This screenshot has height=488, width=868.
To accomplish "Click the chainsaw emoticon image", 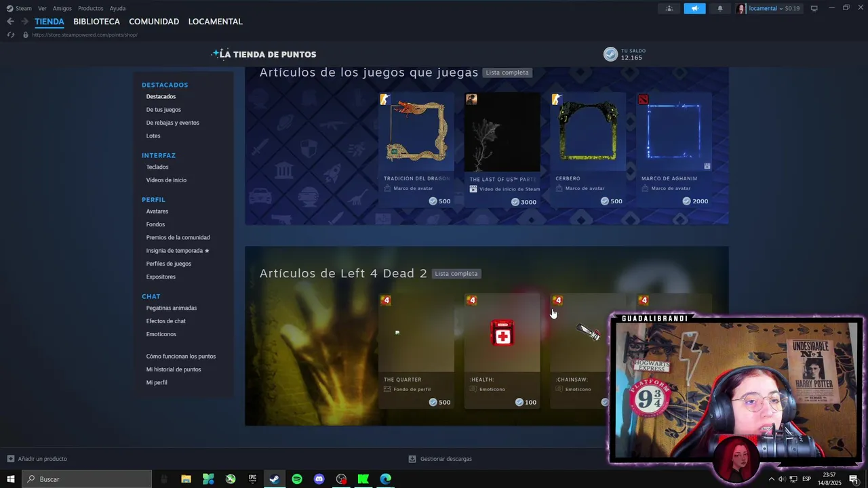I will pos(588,332).
